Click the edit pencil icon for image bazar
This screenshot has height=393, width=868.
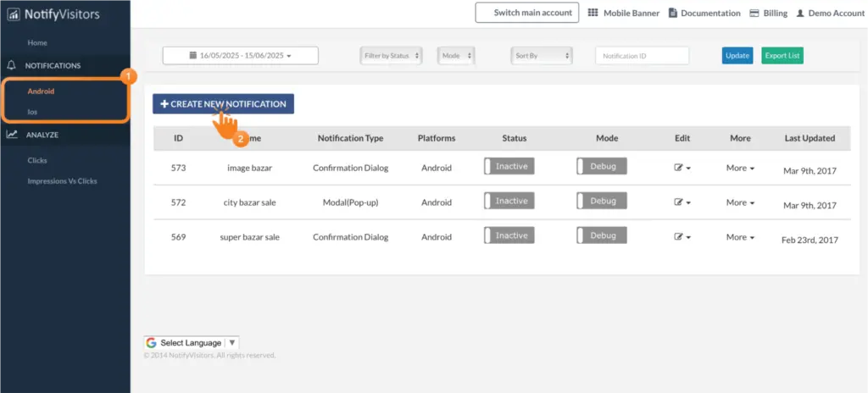(679, 168)
